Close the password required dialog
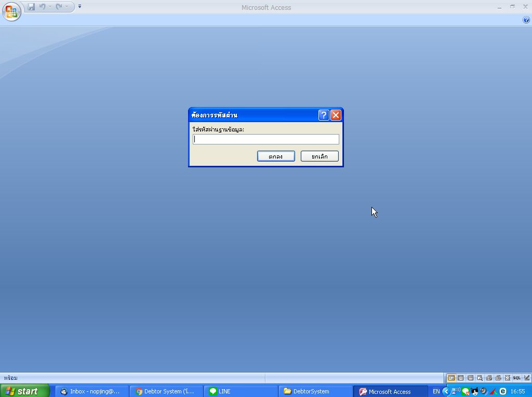Screen dimensions: 532x397 (x=336, y=115)
